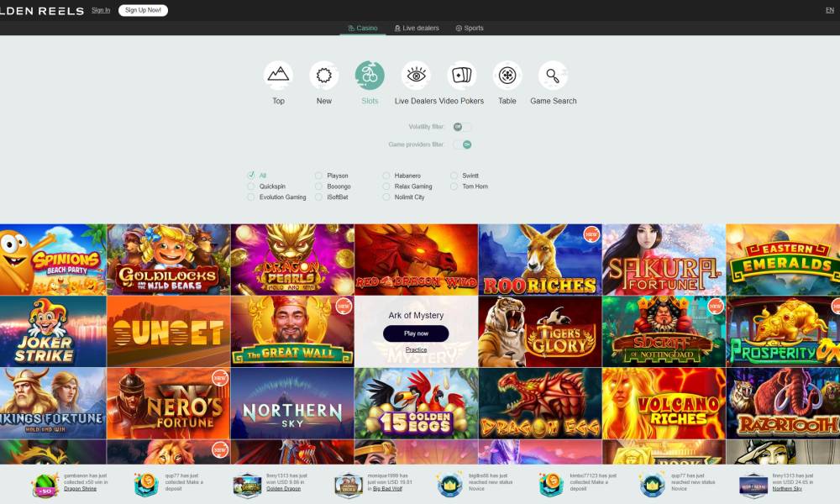Open the Red Dragon Wild game

click(417, 260)
